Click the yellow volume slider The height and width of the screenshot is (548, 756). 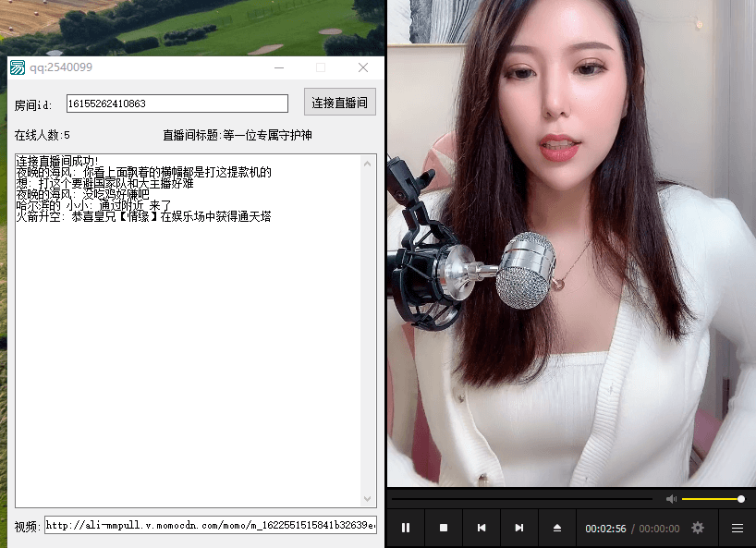712,498
